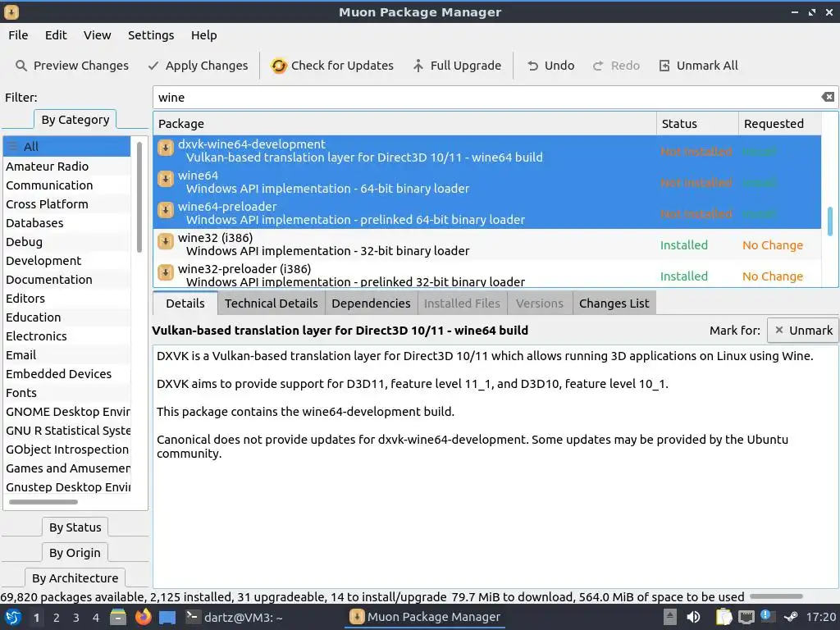The height and width of the screenshot is (630, 840).
Task: Select the Details tab
Action: click(x=185, y=304)
